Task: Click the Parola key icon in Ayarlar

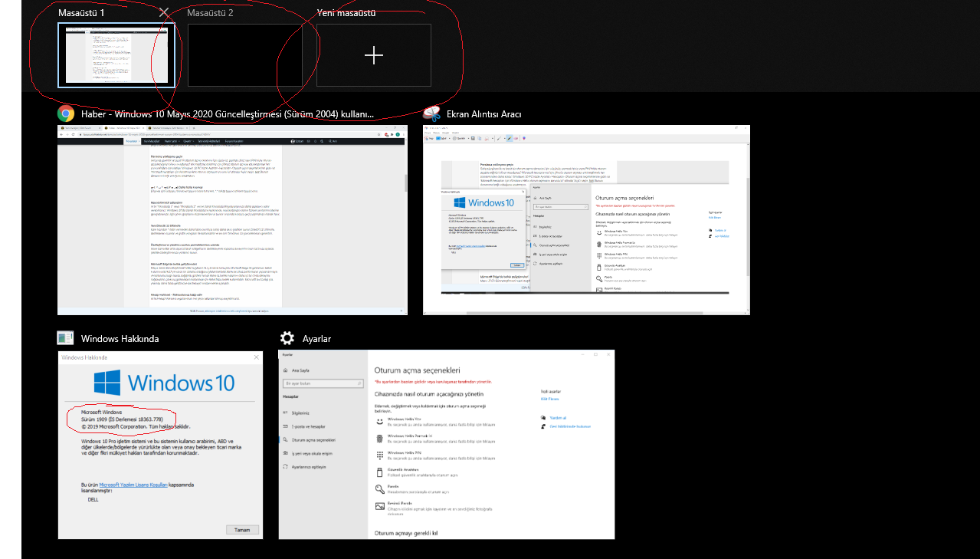Action: pyautogui.click(x=379, y=488)
